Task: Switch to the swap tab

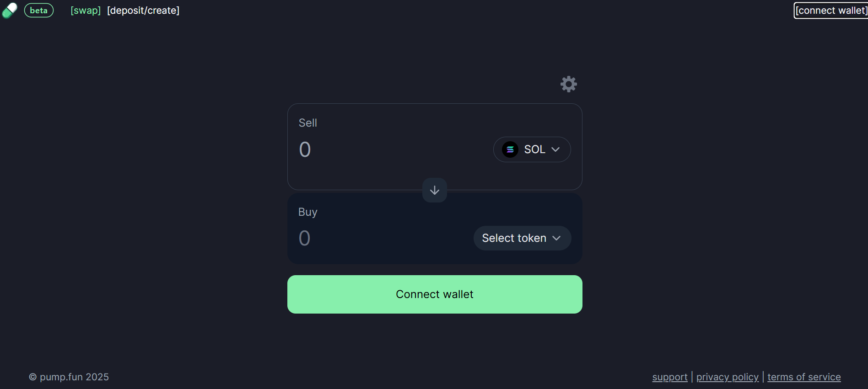Action: [x=86, y=11]
